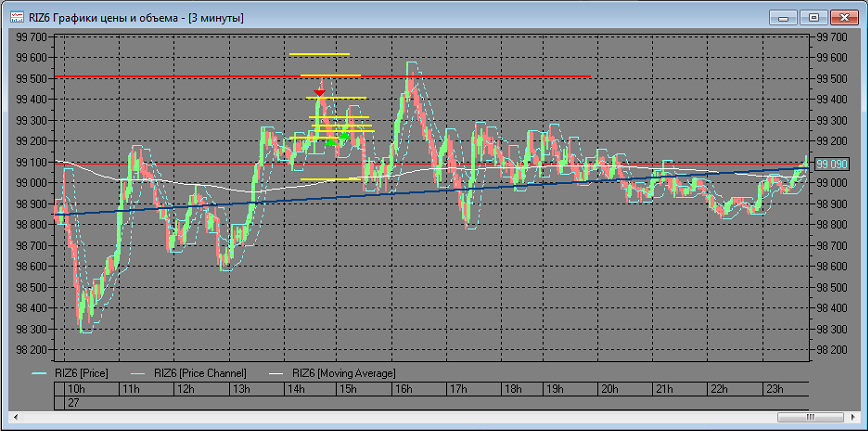The image size is (868, 431).
Task: Minimize the RIZ6 chart window
Action: (788, 17)
